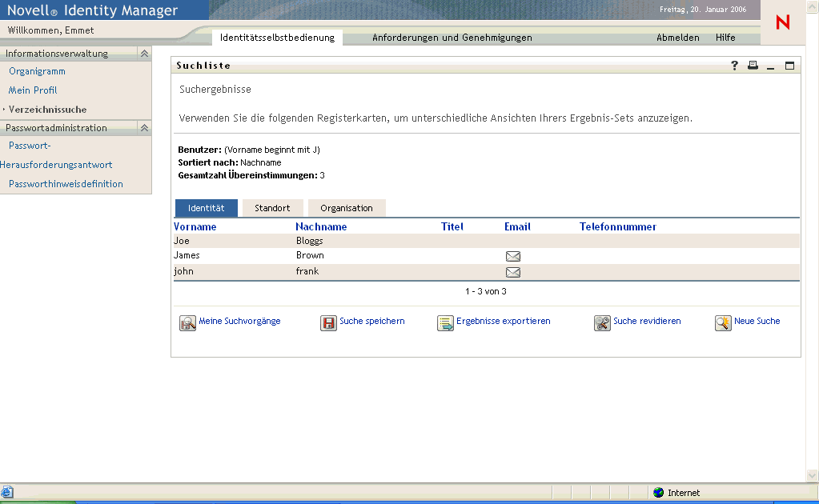Click the browser scrollbar down arrow
Viewport: 819px width, 504px height.
(813, 474)
